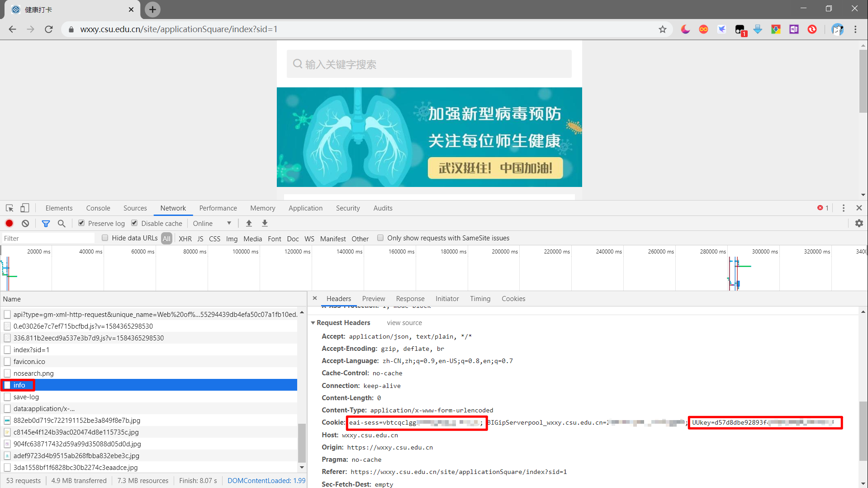Show the Cookies tab
This screenshot has width=868, height=488.
(x=513, y=299)
